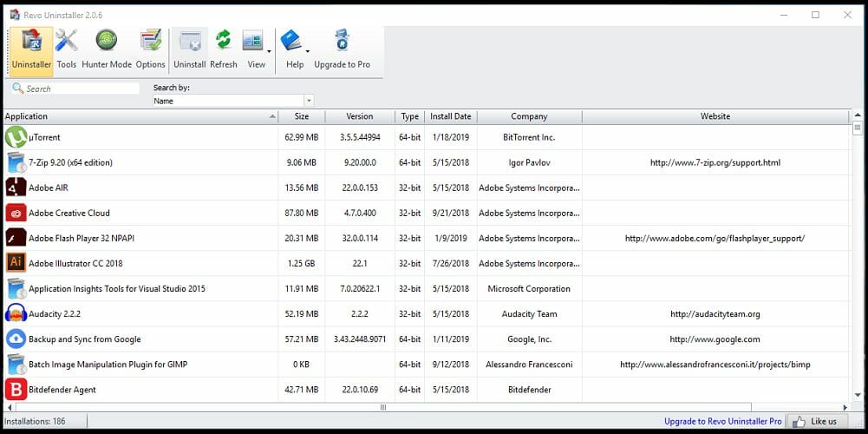Click http://www.google.com website cell
Screen dimensions: 868x434
point(715,339)
